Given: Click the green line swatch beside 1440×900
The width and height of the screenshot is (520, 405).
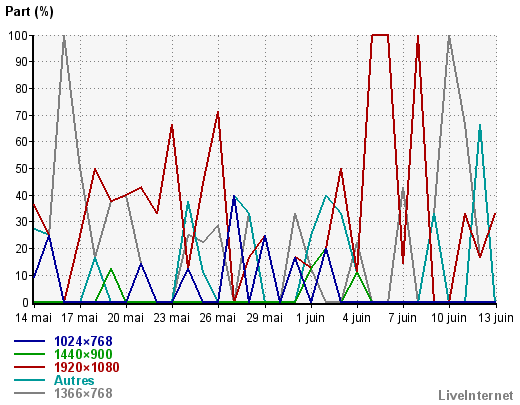Looking at the screenshot, I should click(x=29, y=354).
